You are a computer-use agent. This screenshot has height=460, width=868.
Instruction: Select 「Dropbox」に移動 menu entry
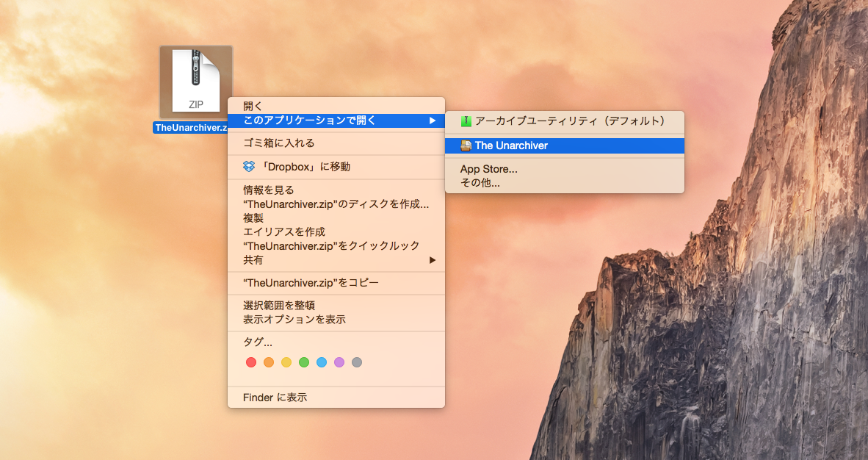click(336, 166)
